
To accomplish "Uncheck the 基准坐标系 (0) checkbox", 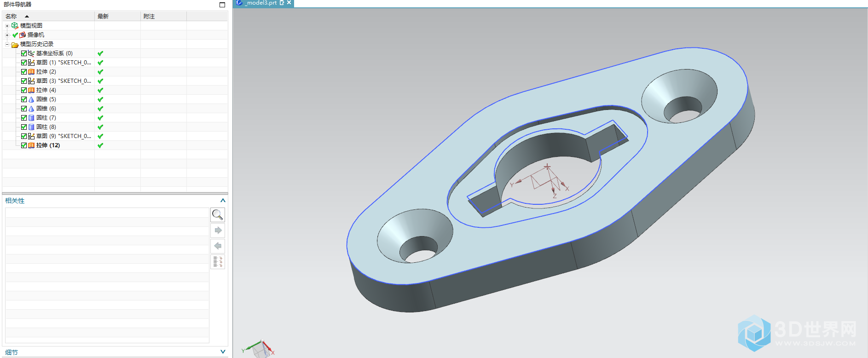I will point(24,53).
